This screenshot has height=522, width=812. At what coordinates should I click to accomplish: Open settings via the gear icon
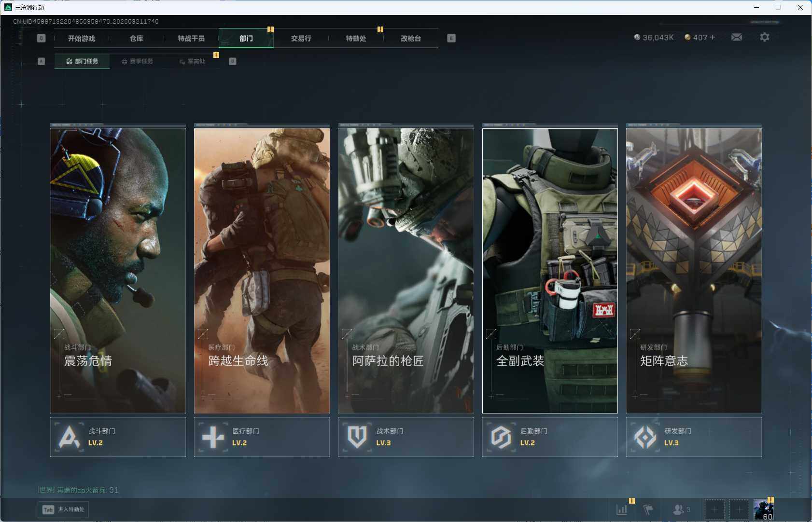764,37
